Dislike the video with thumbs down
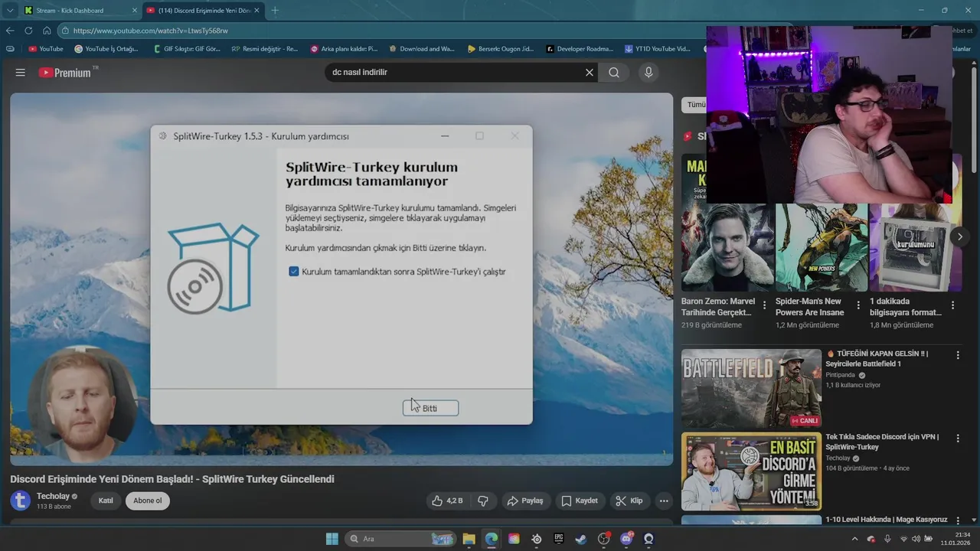Image resolution: width=980 pixels, height=551 pixels. pyautogui.click(x=483, y=500)
